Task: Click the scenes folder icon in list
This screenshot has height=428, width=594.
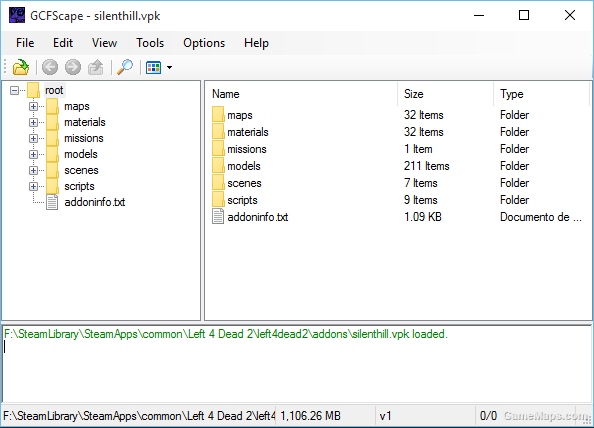Action: pyautogui.click(x=218, y=183)
